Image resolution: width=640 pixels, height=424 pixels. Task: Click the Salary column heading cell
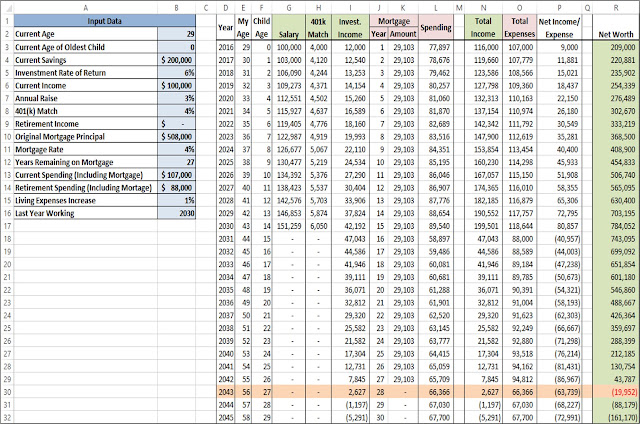pos(289,27)
